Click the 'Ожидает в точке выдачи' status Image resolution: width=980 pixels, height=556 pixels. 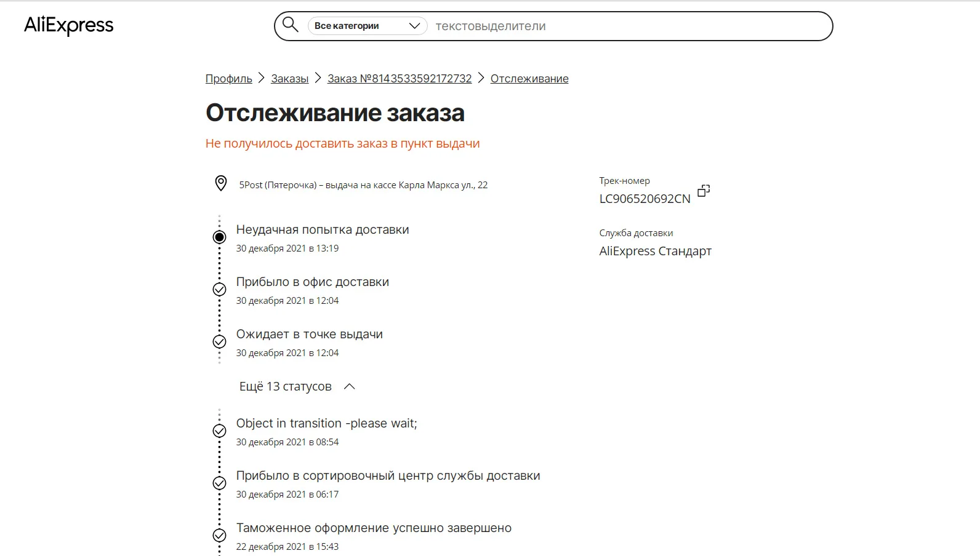tap(310, 335)
